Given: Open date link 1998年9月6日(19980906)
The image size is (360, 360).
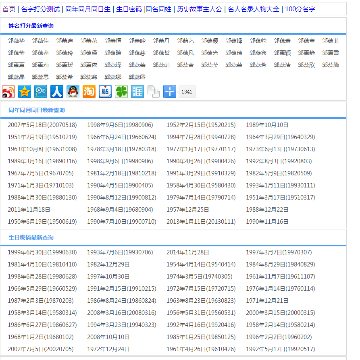Looking at the screenshot, I should pyautogui.click(x=120, y=125).
